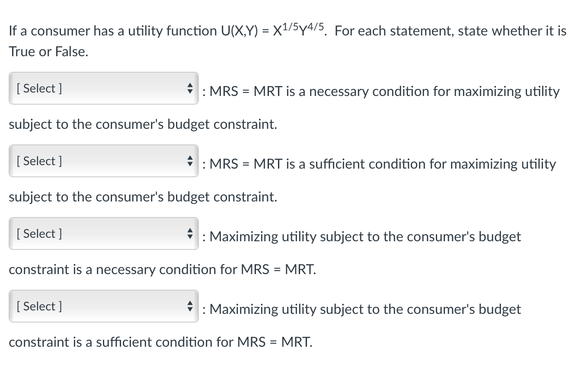Click arrow icon of the third statement's select box
The width and height of the screenshot is (588, 377).
189,234
